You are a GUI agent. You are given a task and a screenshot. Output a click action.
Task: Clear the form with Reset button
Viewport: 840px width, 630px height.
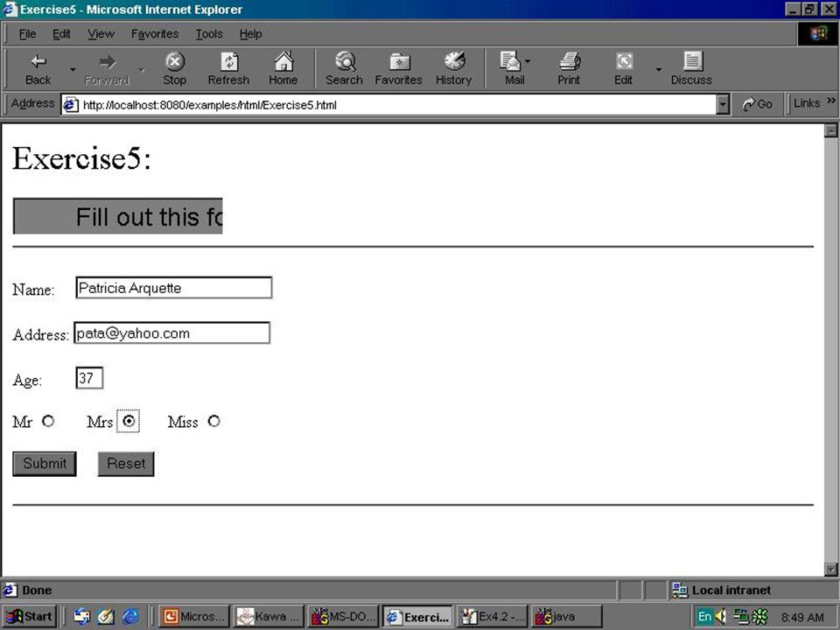point(126,464)
